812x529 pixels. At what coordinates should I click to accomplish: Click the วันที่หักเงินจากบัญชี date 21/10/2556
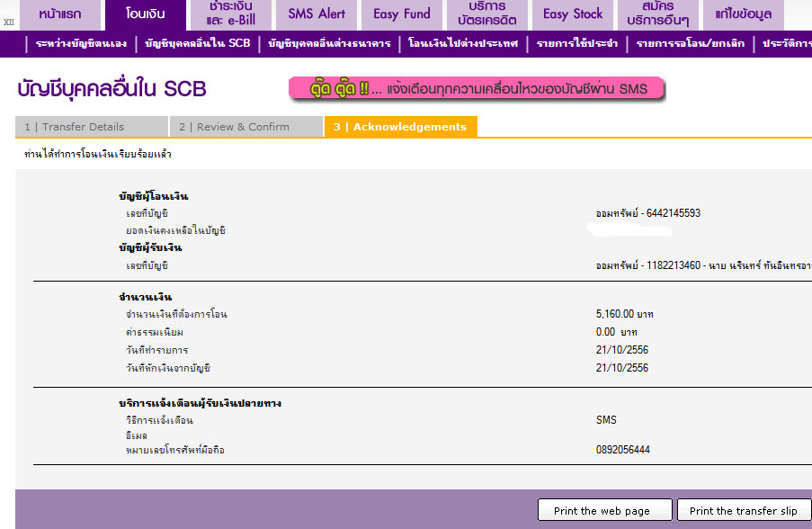click(622, 368)
